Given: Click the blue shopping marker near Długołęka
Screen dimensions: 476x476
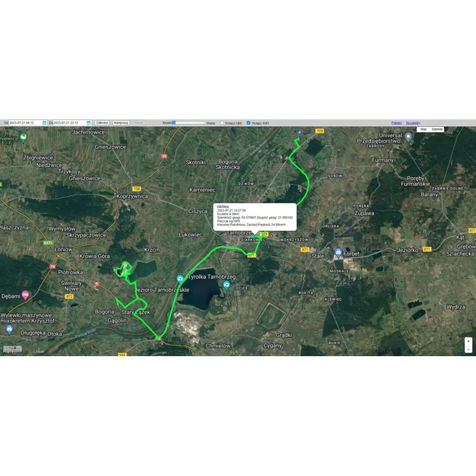Looking at the screenshot, I should point(9,329).
